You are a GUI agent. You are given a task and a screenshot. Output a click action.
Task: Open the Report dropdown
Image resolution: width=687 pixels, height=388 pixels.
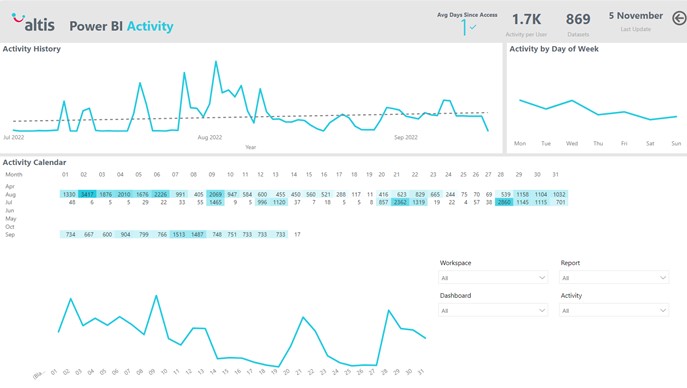click(614, 278)
